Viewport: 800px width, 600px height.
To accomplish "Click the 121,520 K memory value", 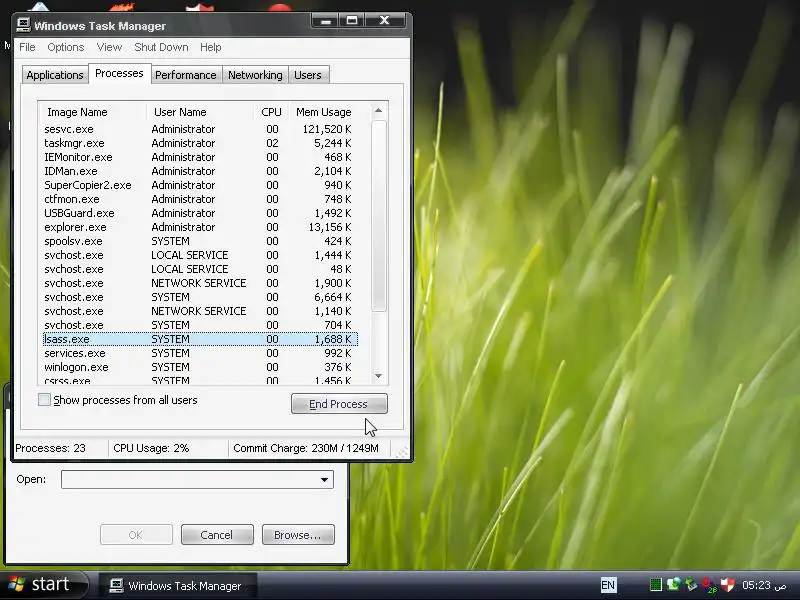I will (327, 129).
